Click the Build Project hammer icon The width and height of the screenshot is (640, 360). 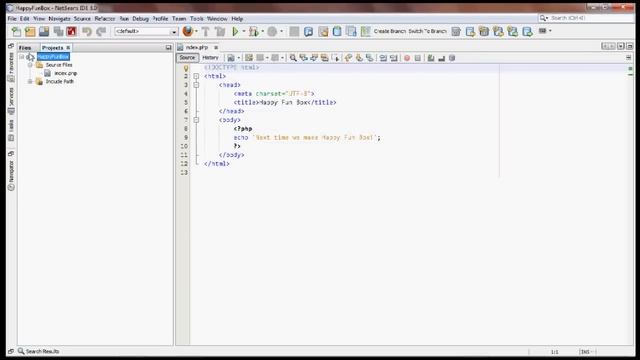pyautogui.click(x=206, y=31)
